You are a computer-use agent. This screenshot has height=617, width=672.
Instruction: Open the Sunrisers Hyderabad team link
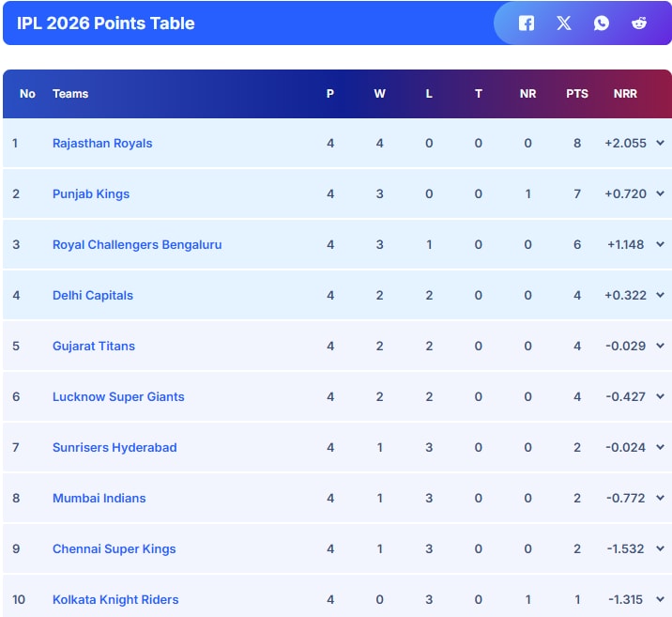[115, 448]
